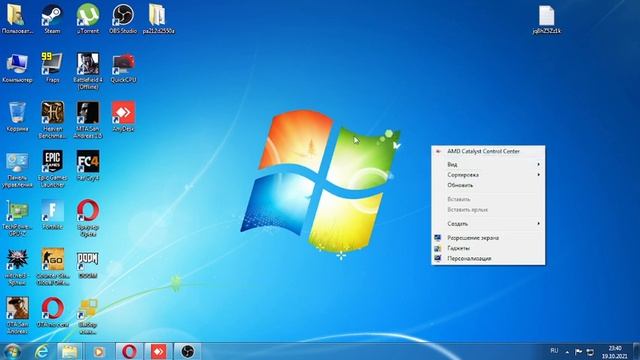Launch Internet Explorer from the taskbar

coord(41,351)
